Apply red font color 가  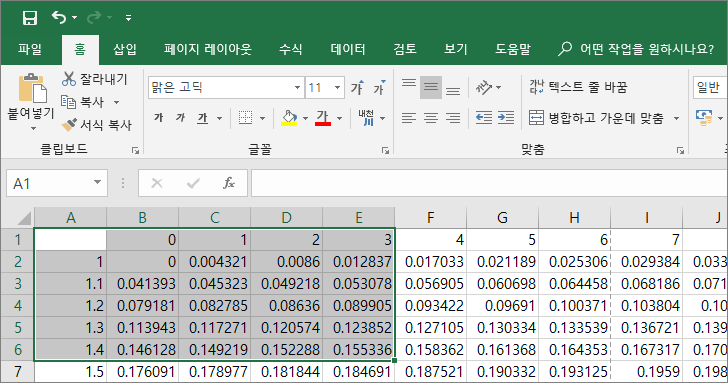[x=323, y=118]
